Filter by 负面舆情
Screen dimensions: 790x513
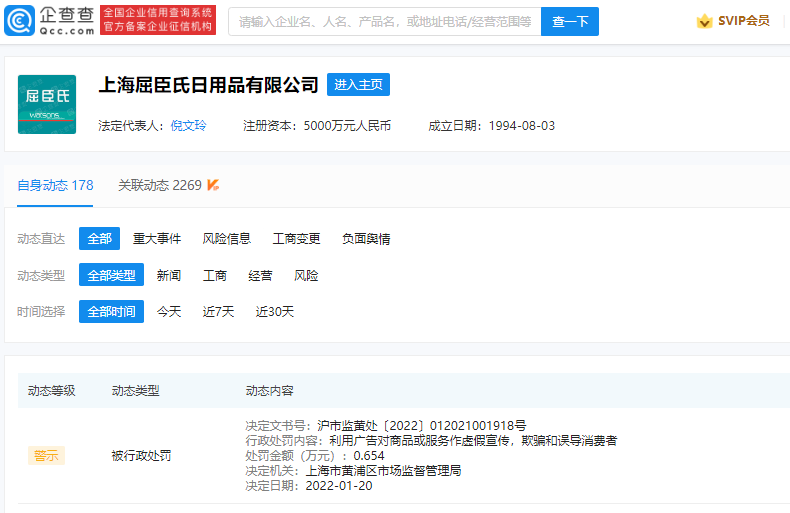click(366, 238)
